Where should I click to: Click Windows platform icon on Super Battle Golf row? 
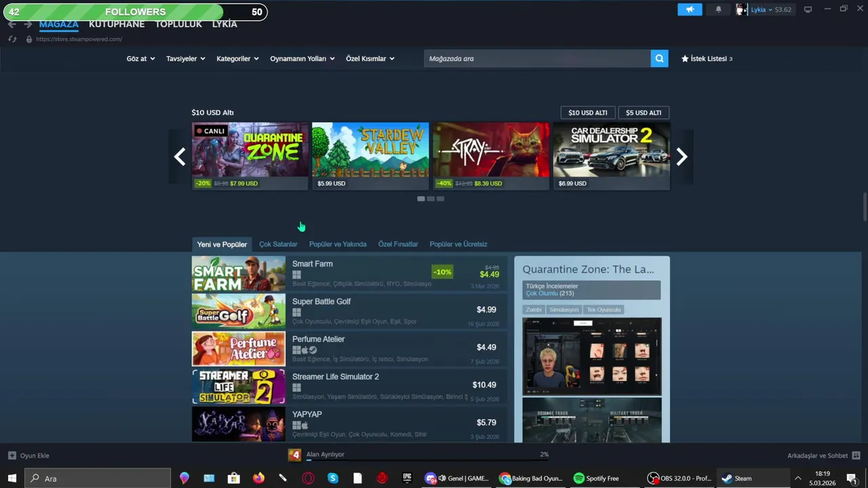[x=296, y=312]
